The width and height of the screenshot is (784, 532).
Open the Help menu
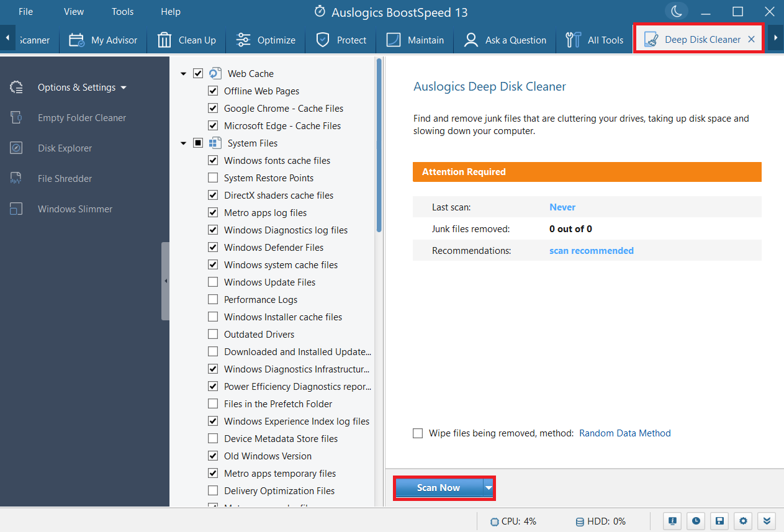171,12
